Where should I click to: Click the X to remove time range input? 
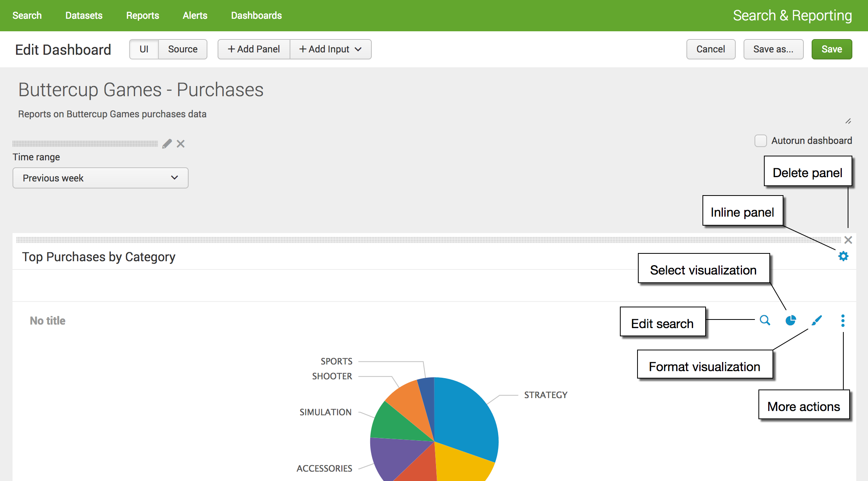(x=182, y=144)
